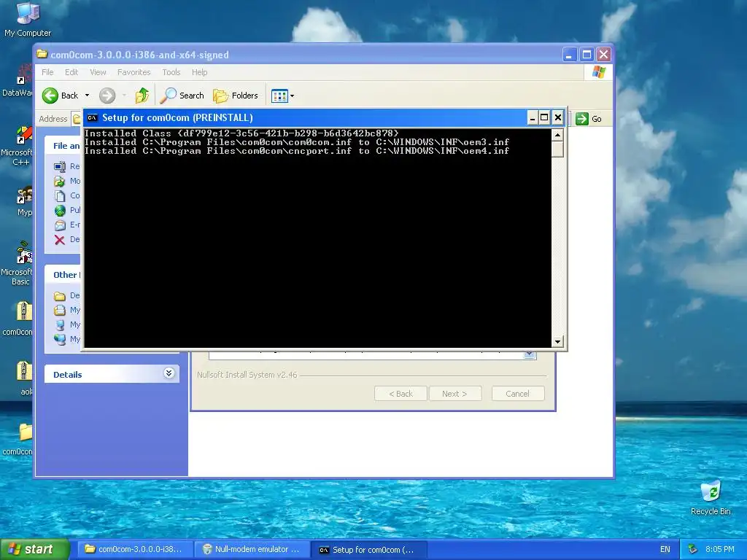Screen dimensions: 747x560
Task: Click the Views icon in Explorer toolbar
Action: tap(279, 96)
